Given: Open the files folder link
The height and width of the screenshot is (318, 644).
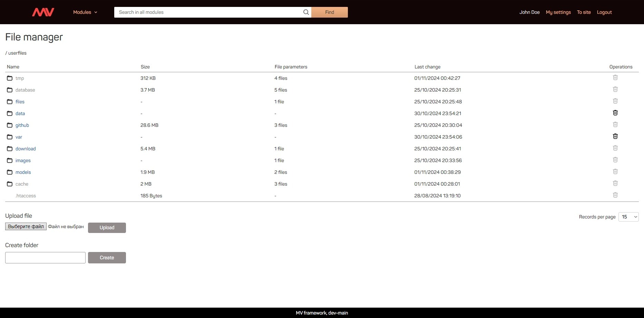Looking at the screenshot, I should 20,102.
